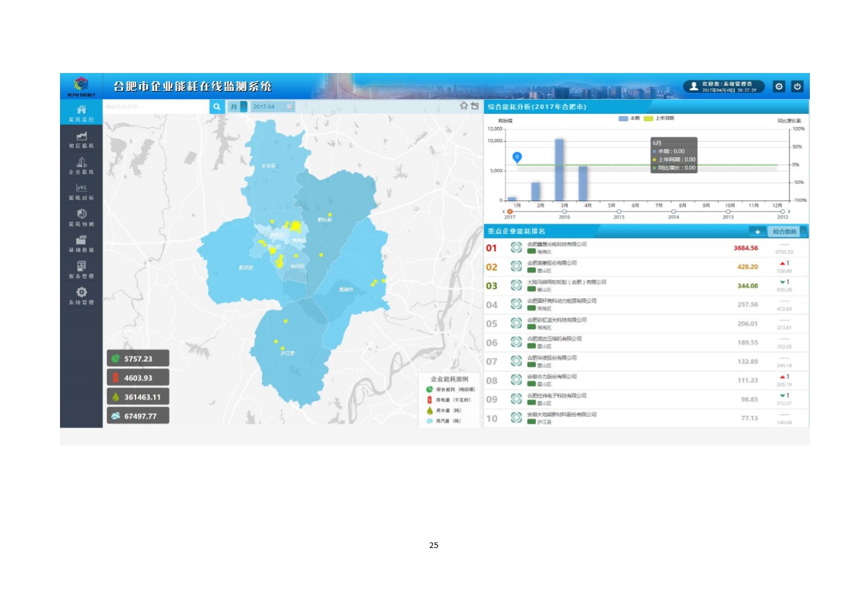Screen dimensions: 868x613
Task: Click the map home icon
Action: pyautogui.click(x=464, y=106)
